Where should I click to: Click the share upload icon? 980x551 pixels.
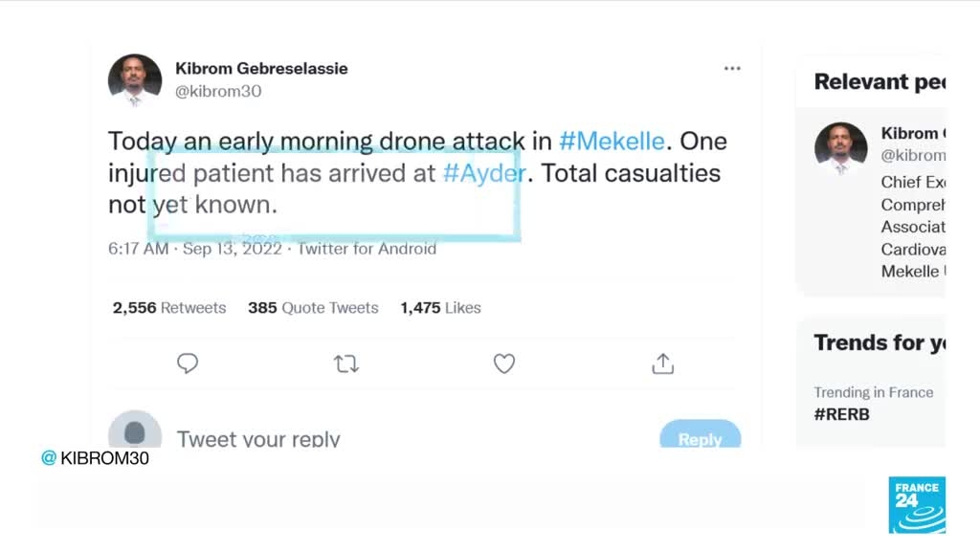[662, 364]
